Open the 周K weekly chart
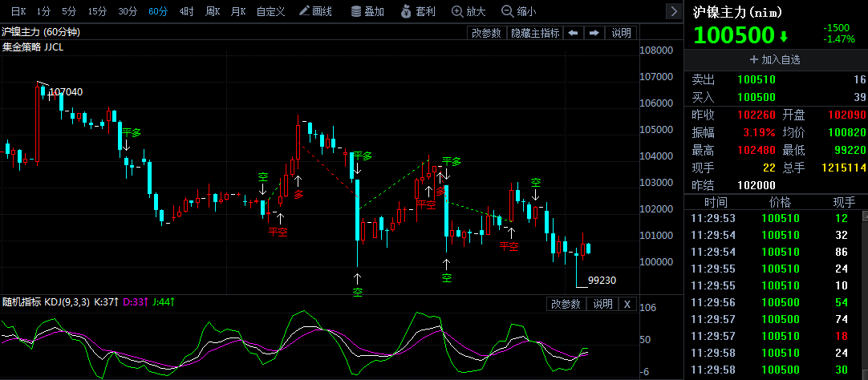The height and width of the screenshot is (380, 868). tap(213, 11)
